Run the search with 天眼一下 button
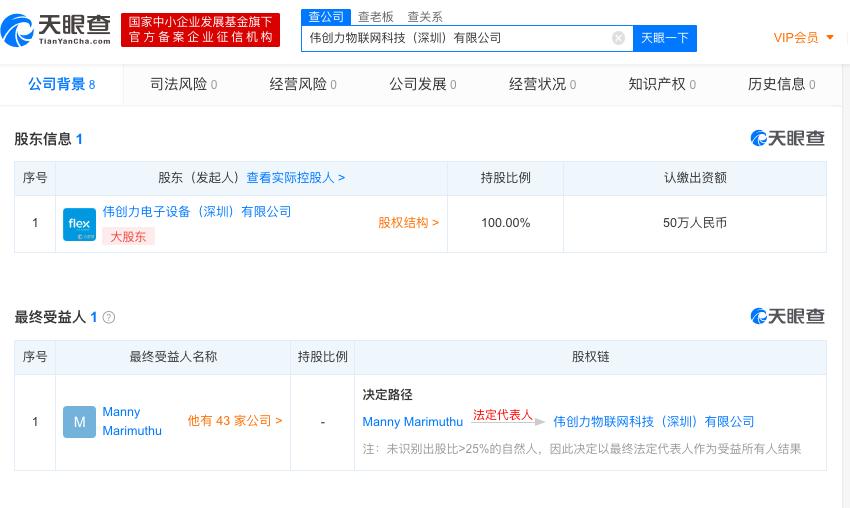 click(x=665, y=38)
